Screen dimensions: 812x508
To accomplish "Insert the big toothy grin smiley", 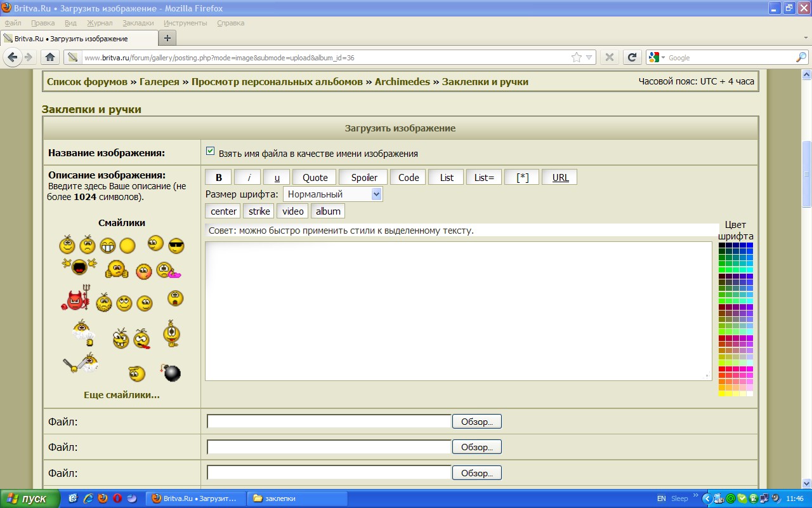I will tap(108, 246).
